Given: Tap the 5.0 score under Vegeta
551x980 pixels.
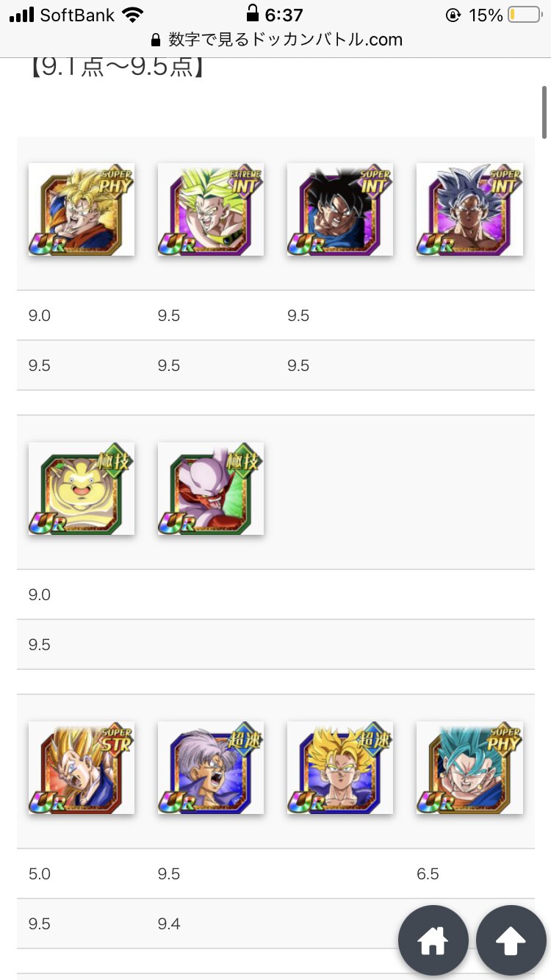Looking at the screenshot, I should click(x=40, y=873).
